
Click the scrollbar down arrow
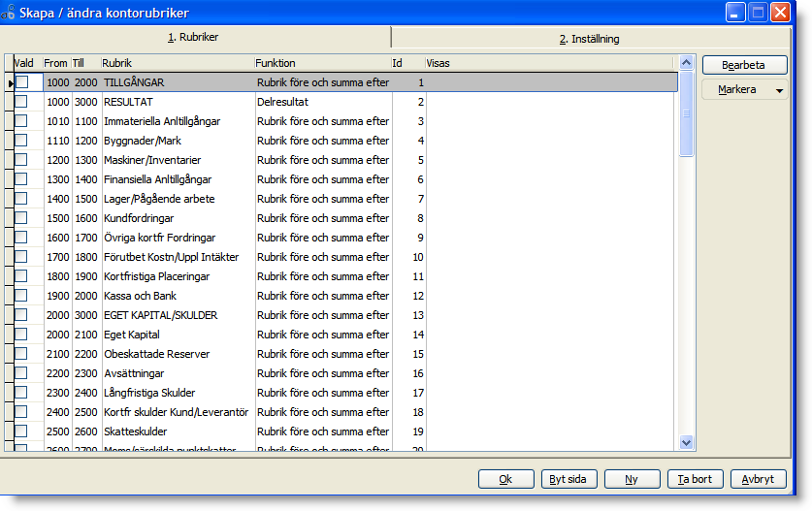click(686, 443)
